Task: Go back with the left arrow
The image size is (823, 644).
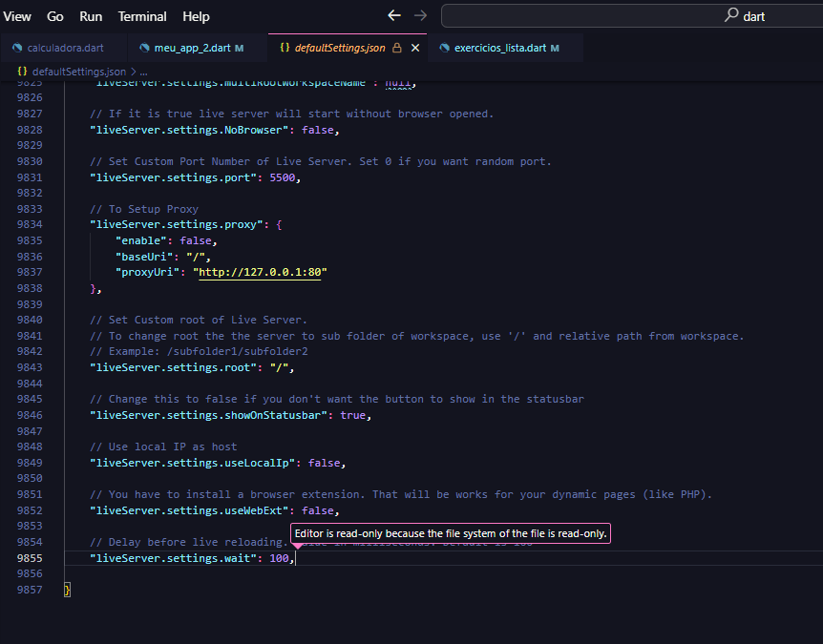Action: click(394, 15)
